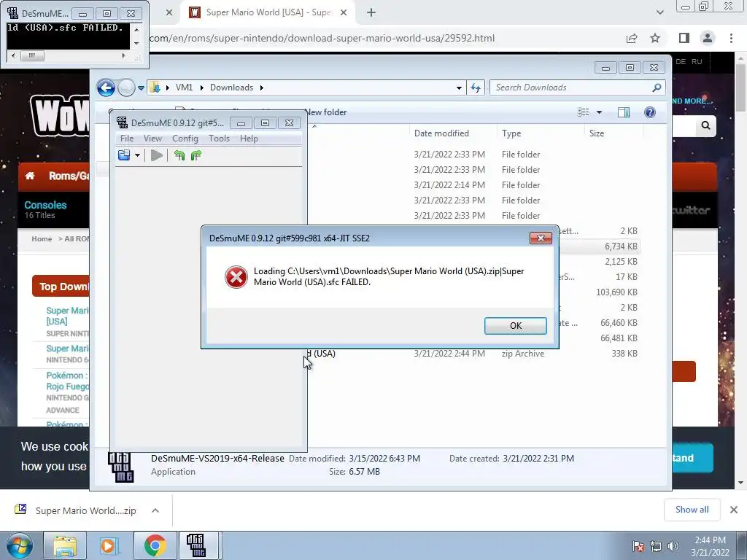Screen dimensions: 747x560
Task: Click Show all downloads
Action: [x=692, y=510]
